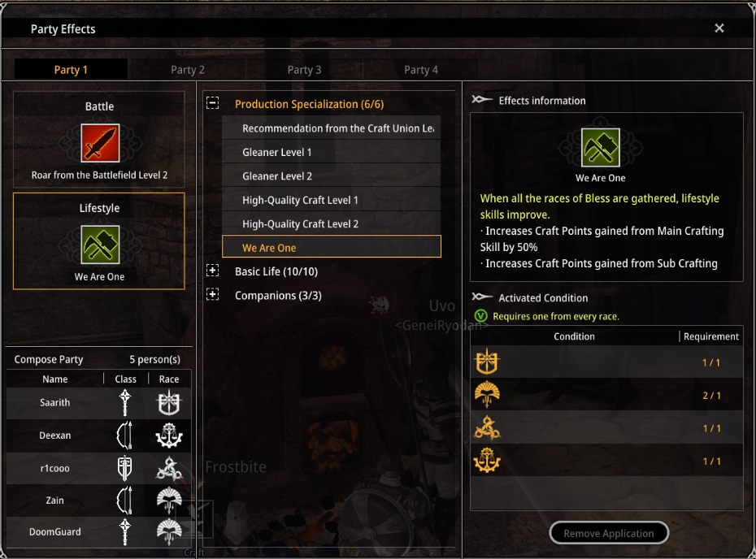
Task: Click r1cooo's shield class icon
Action: (125, 468)
